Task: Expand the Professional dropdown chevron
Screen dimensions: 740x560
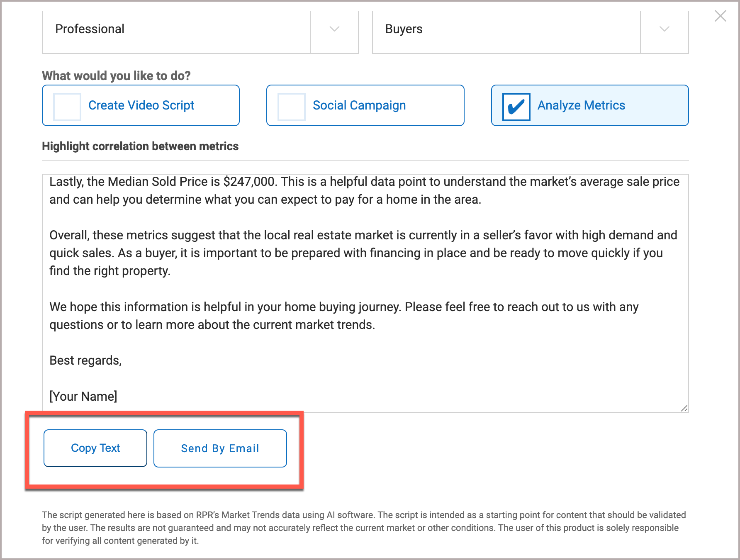Action: point(334,29)
